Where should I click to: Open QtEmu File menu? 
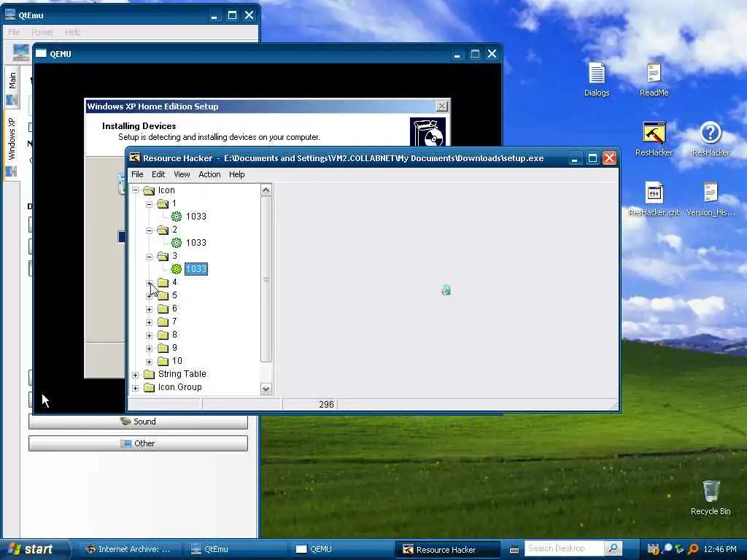pos(14,32)
